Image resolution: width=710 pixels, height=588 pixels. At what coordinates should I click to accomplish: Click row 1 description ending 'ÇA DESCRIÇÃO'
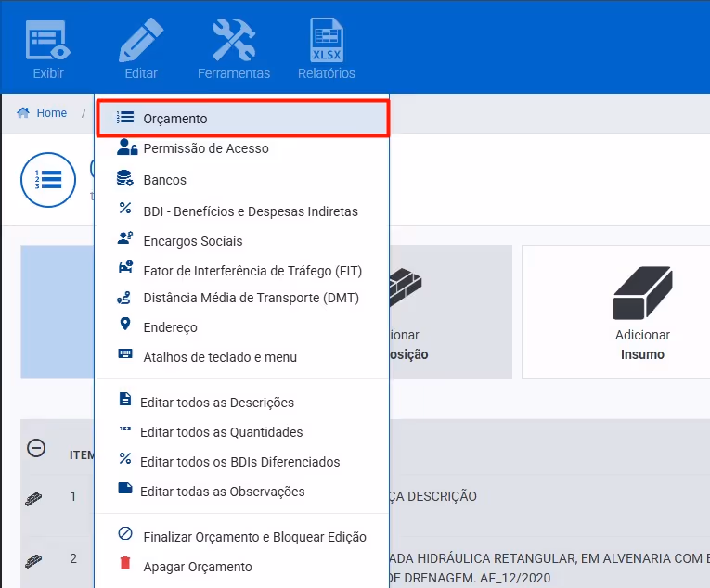tap(432, 496)
